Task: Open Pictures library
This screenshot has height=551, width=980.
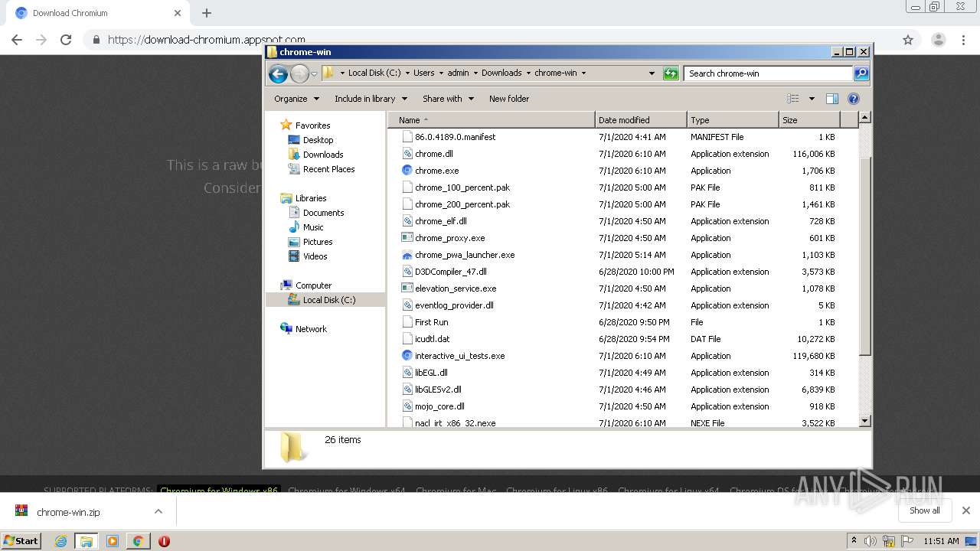Action: coord(317,242)
